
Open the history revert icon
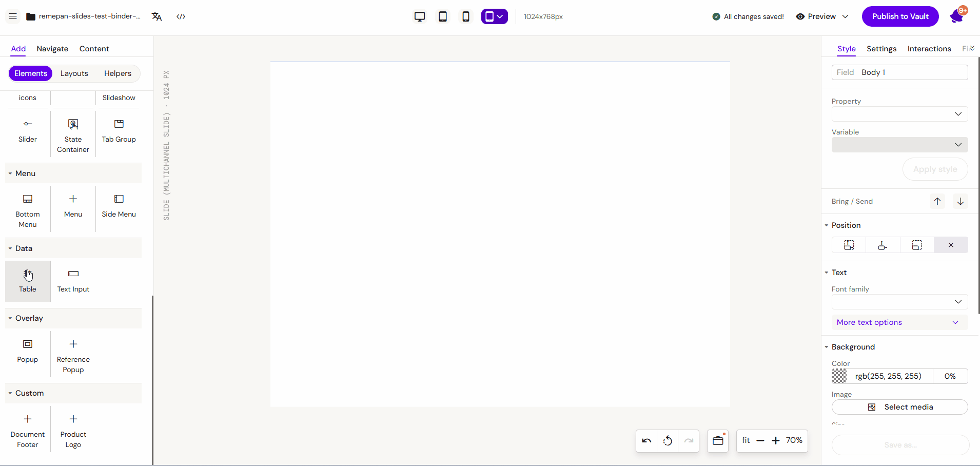click(x=668, y=441)
